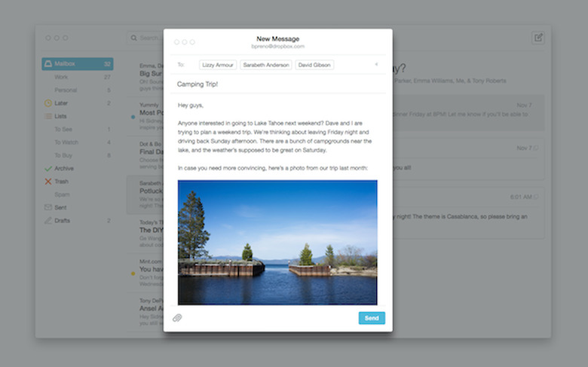The height and width of the screenshot is (367, 588).
Task: Select the David Gibson recipient chip
Action: pyautogui.click(x=315, y=66)
